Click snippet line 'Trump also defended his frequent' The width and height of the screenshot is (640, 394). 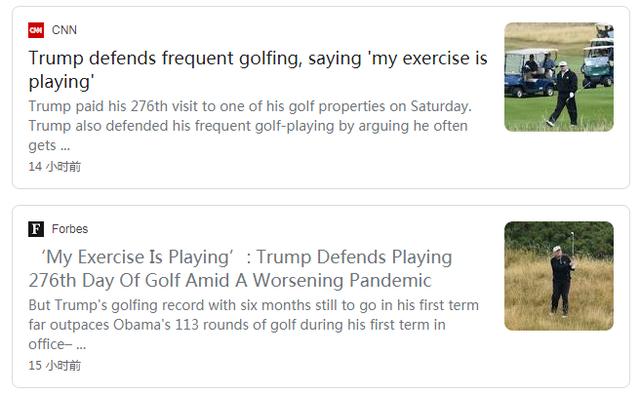248,126
